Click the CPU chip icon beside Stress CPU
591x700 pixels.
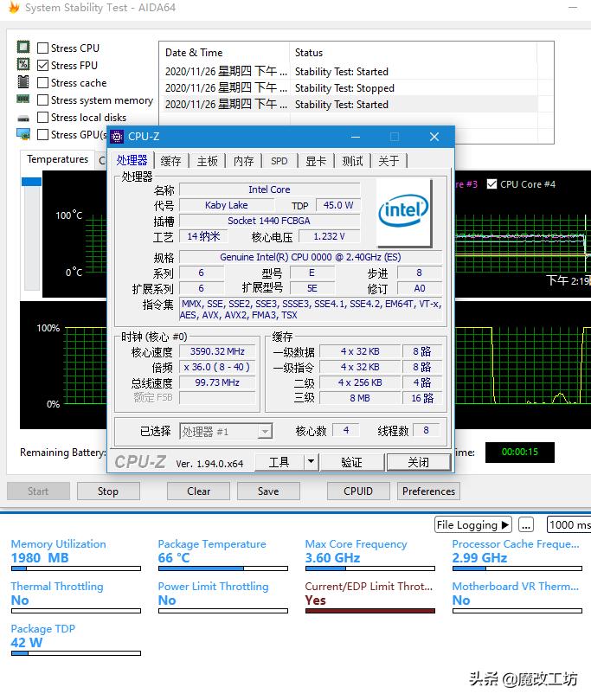click(23, 47)
